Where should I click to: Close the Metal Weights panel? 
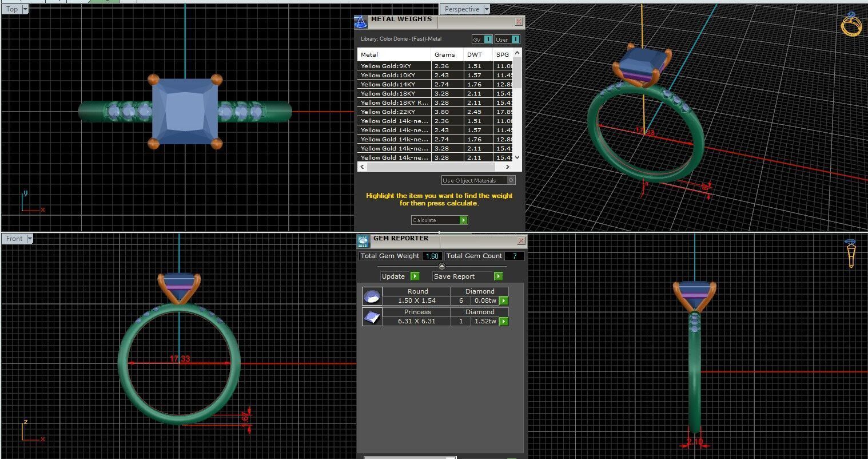[x=519, y=22]
